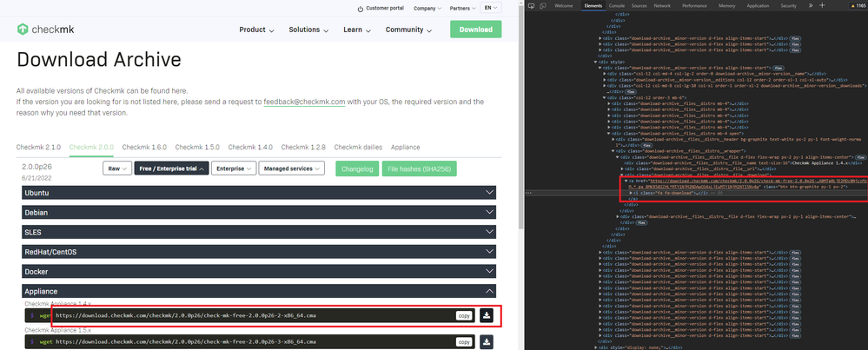The height and width of the screenshot is (350, 868).
Task: Open the DevTools Security tab
Action: pos(788,5)
